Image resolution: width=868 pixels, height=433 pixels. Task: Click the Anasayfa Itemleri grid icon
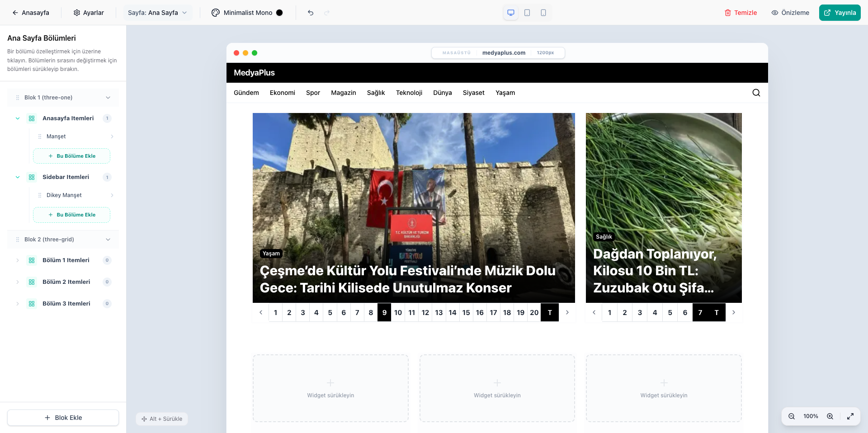click(x=32, y=118)
